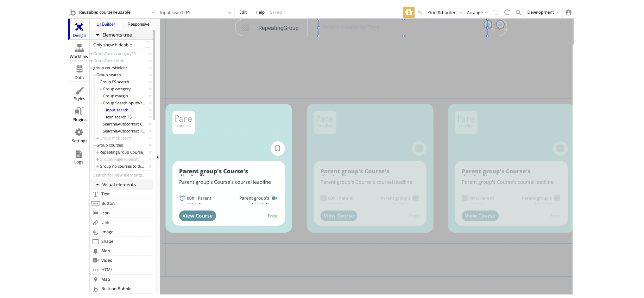Collapse the Visual elements section
The image size is (644, 298).
pyautogui.click(x=97, y=184)
